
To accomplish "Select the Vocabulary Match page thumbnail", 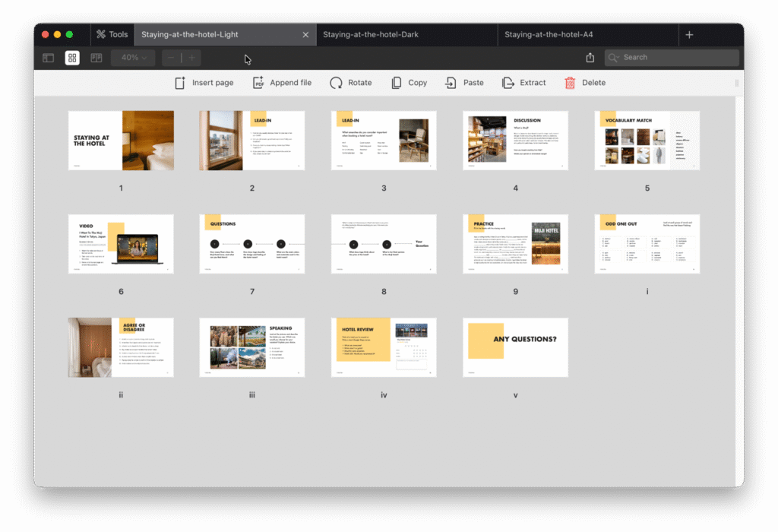I will pyautogui.click(x=647, y=141).
